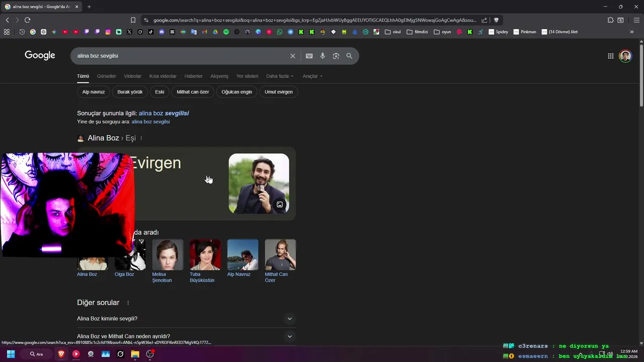Search by image with the Lens icon
Image resolution: width=644 pixels, height=362 pixels.
(336, 56)
